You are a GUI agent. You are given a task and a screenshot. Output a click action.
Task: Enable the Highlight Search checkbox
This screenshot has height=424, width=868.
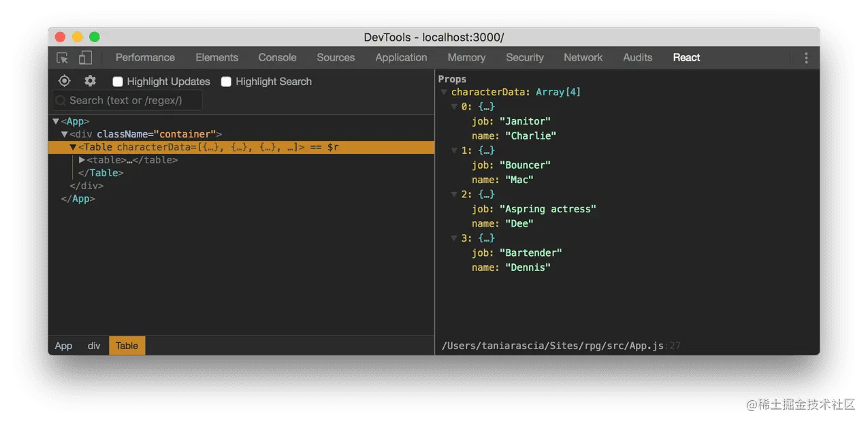tap(226, 82)
